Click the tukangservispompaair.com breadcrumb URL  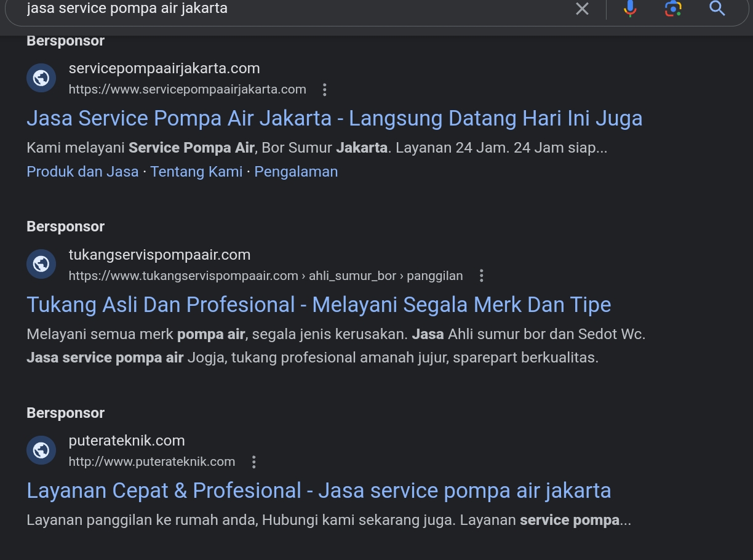265,276
